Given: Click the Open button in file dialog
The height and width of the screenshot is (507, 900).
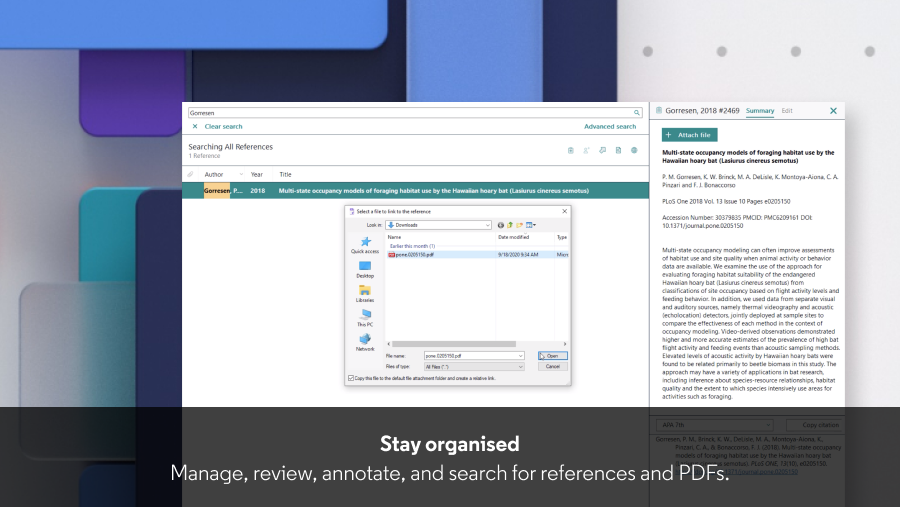Looking at the screenshot, I should point(553,356).
